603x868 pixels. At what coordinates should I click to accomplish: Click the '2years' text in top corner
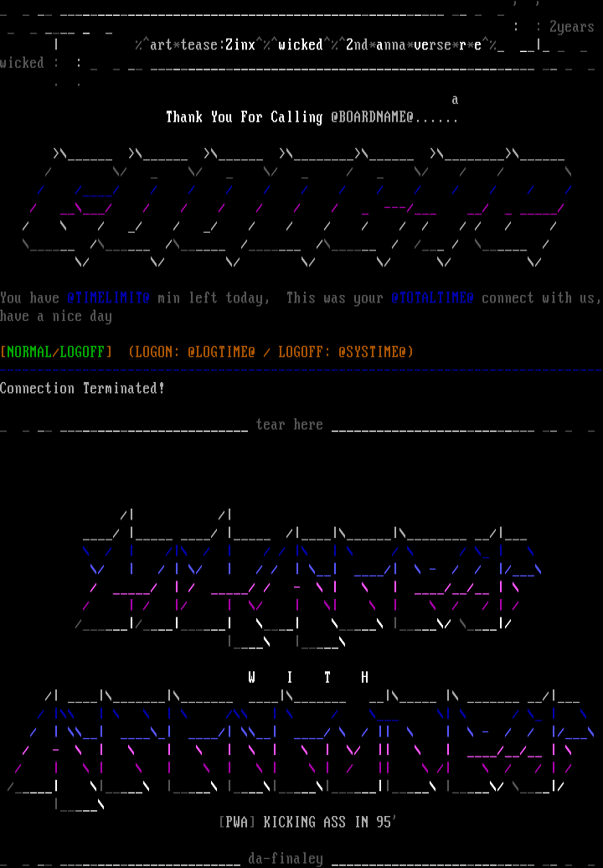[571, 28]
